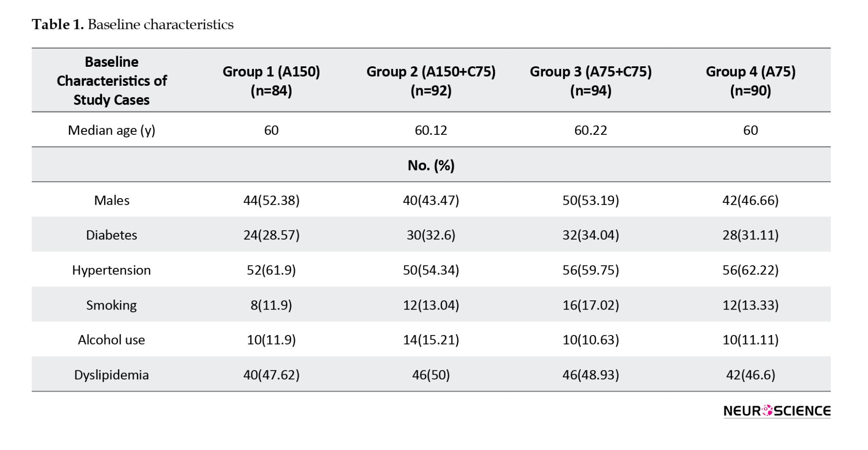
Task: Select the Hypertension row label
Action: click(112, 270)
